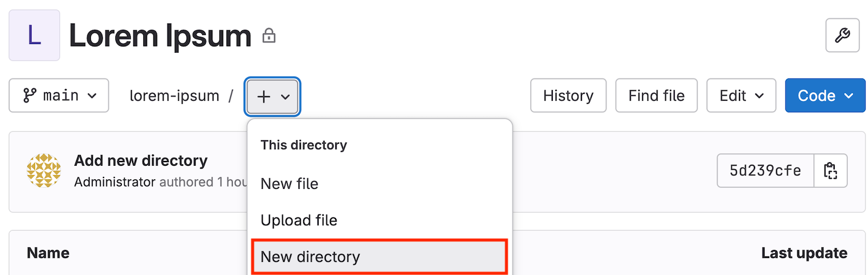868x275 pixels.
Task: Click the wrench icon button
Action: point(842,36)
